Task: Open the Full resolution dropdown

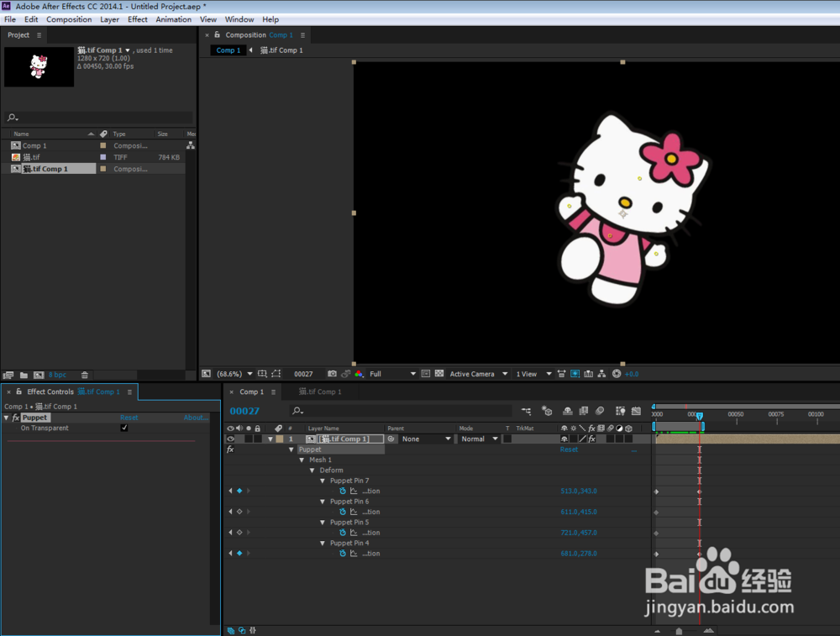Action: pos(392,374)
